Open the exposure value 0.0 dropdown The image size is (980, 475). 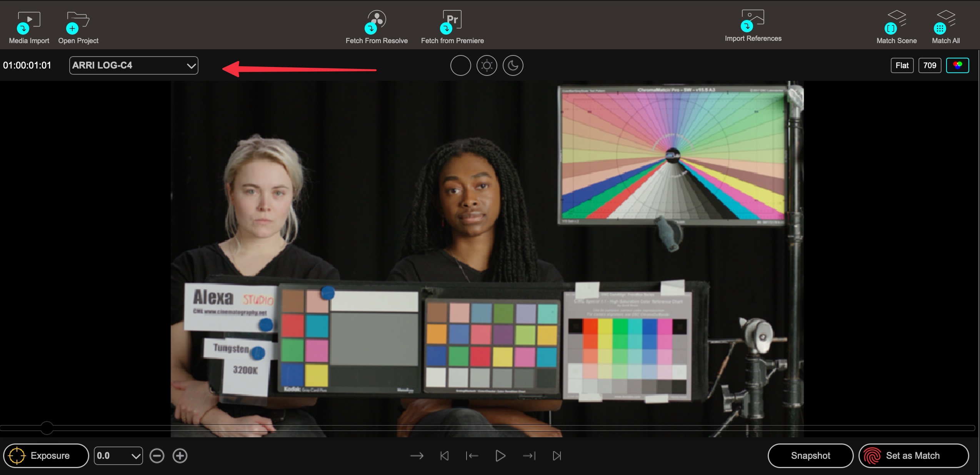pos(118,456)
